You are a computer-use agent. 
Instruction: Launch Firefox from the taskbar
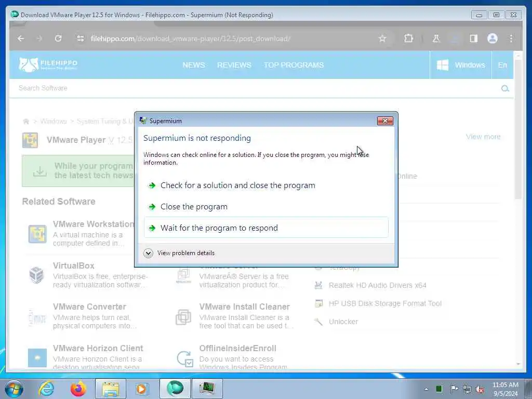[x=78, y=389]
